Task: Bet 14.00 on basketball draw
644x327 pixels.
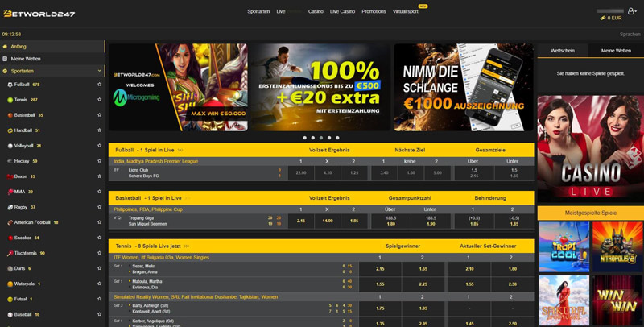Action: [x=328, y=221]
